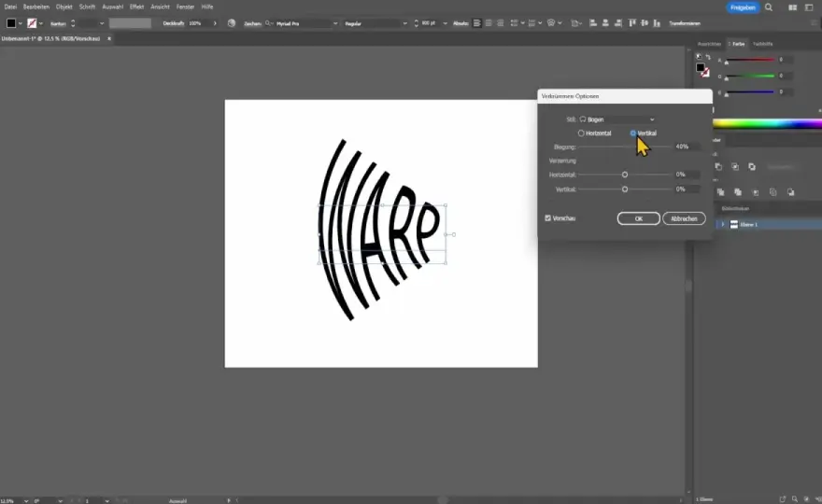Swap fill and stroke arrows in Farbe panel

pos(708,57)
